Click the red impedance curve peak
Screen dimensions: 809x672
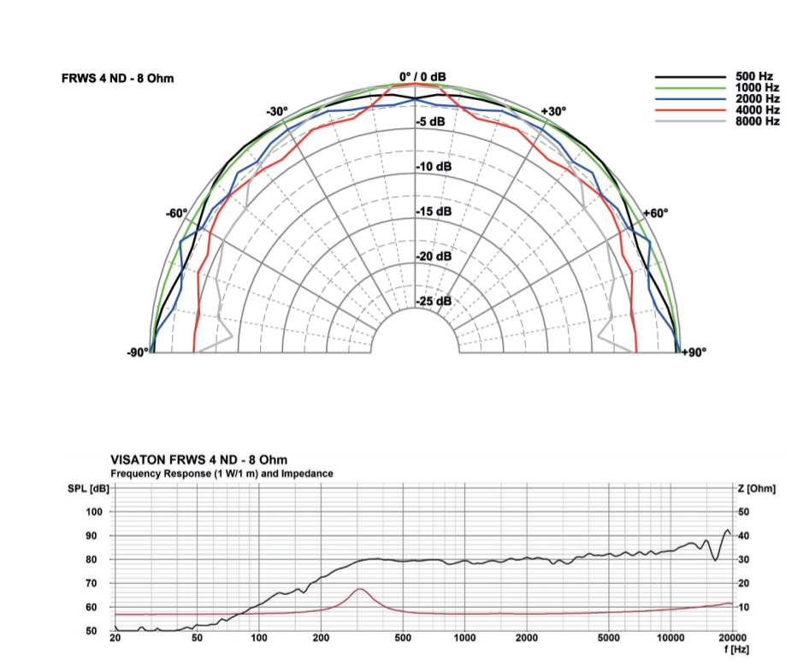[x=360, y=589]
